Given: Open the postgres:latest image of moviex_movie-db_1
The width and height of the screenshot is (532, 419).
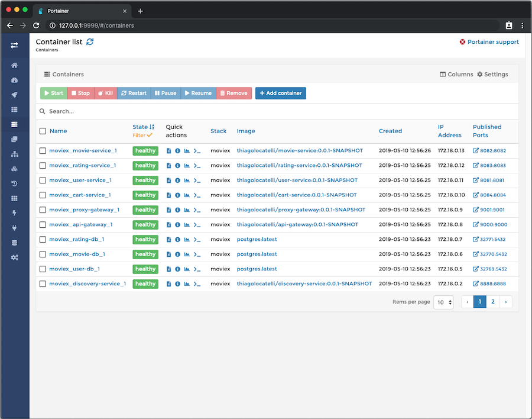Looking at the screenshot, I should pyautogui.click(x=257, y=254).
